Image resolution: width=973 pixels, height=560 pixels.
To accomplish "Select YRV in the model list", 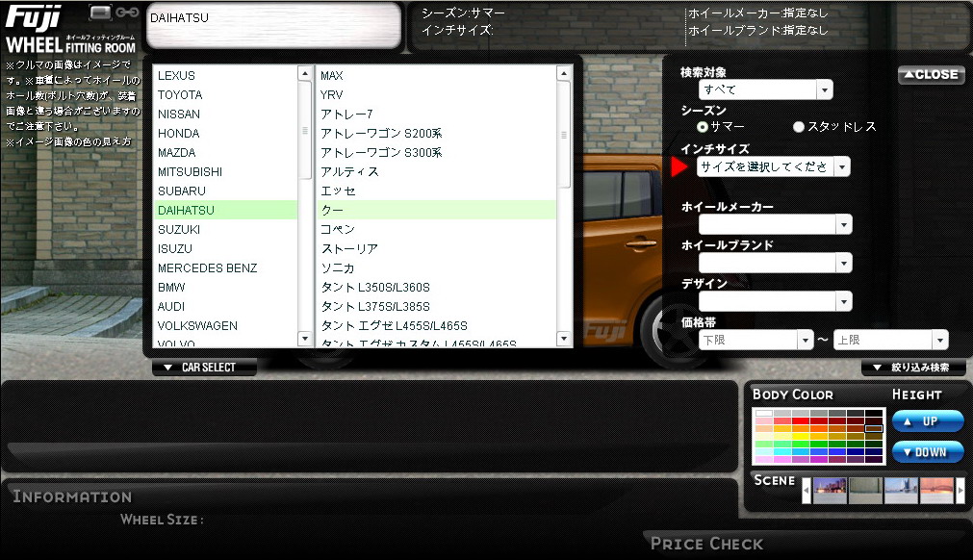I will click(437, 95).
